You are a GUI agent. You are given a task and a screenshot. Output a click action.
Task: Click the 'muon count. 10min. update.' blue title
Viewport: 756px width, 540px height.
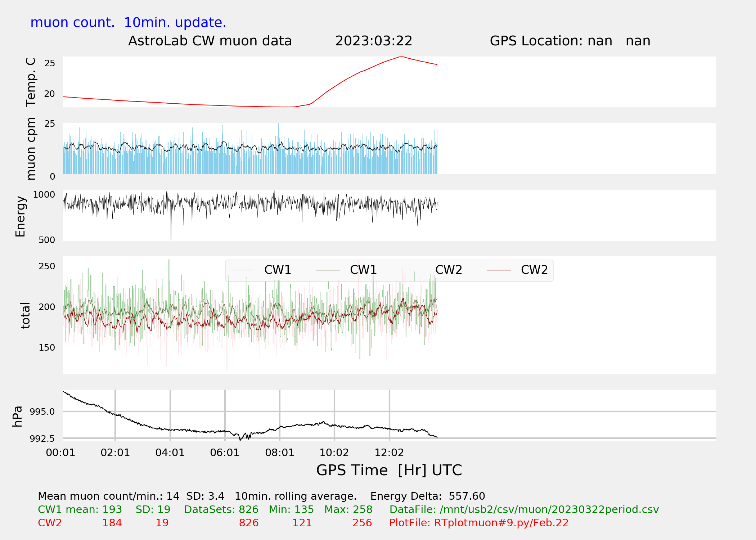pos(128,23)
